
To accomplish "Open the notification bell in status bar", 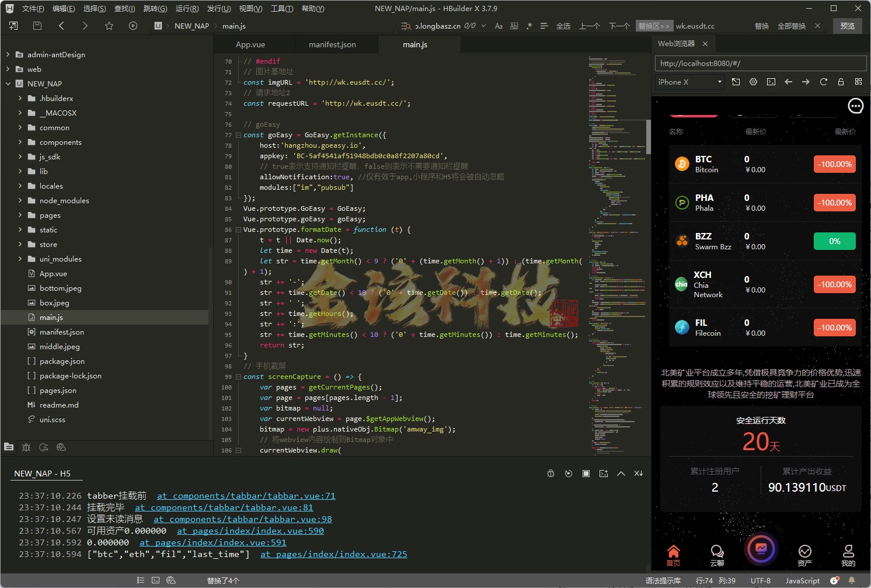I will point(852,580).
